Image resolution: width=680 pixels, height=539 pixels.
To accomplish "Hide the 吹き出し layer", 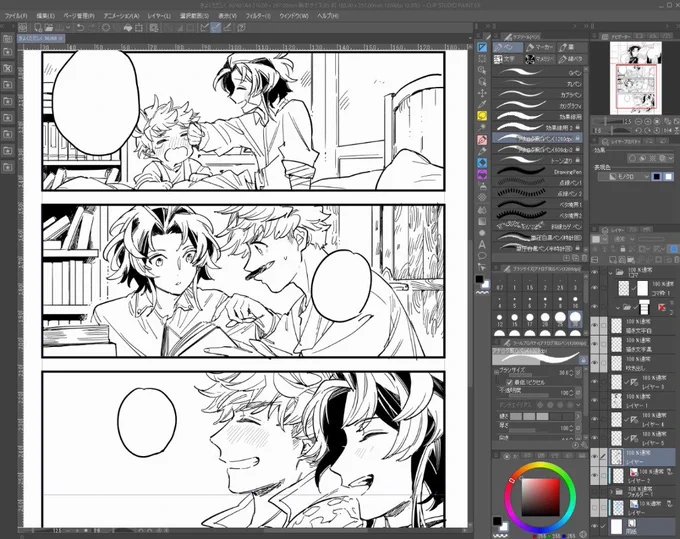I will pos(595,363).
